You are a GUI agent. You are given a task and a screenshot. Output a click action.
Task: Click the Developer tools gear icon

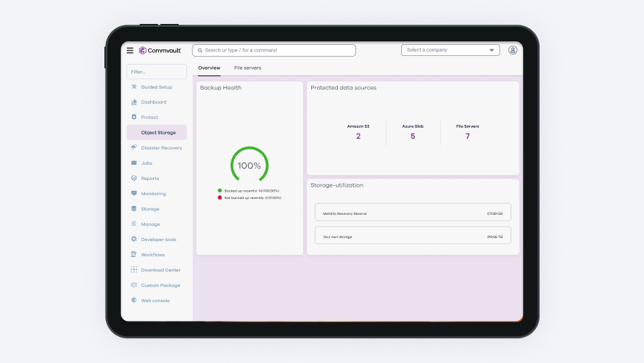(x=134, y=239)
